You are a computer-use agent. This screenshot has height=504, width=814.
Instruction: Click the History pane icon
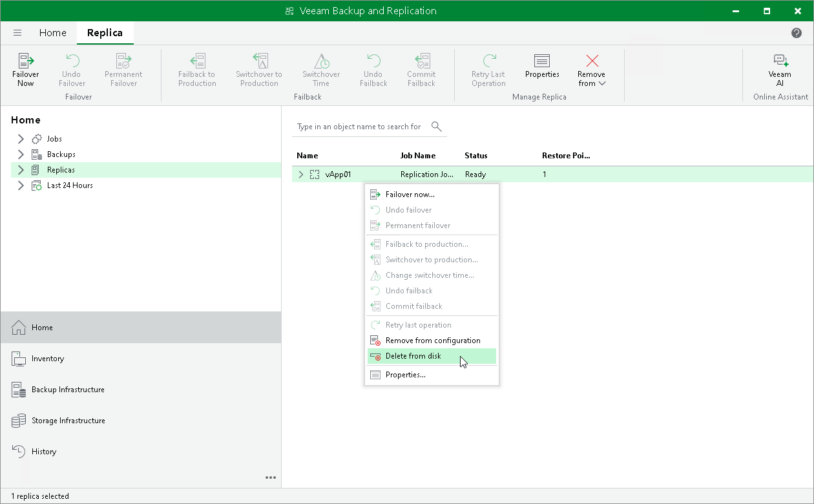point(19,452)
